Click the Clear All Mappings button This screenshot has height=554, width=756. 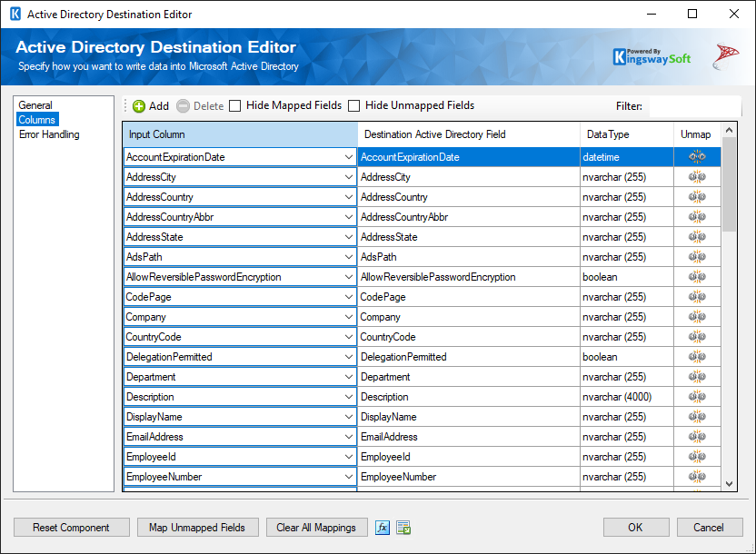coord(316,528)
